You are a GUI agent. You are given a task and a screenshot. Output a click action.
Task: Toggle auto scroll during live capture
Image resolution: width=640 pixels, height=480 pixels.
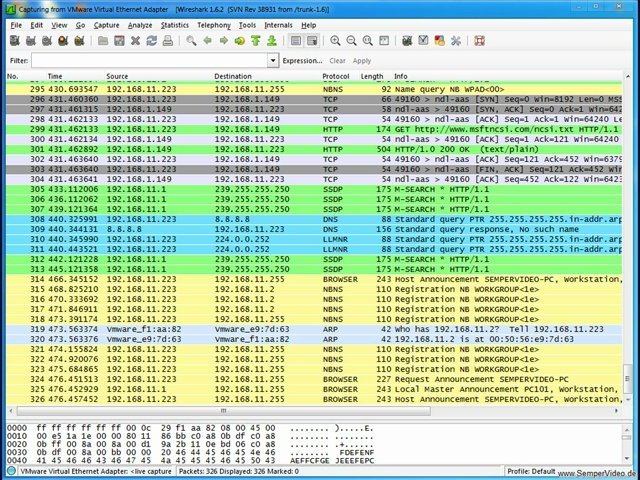(311, 41)
